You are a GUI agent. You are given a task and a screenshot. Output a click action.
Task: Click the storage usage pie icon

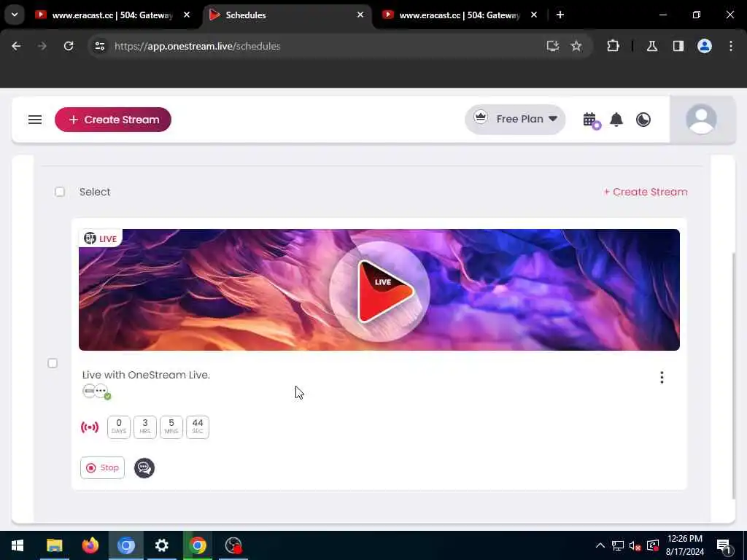pyautogui.click(x=643, y=119)
